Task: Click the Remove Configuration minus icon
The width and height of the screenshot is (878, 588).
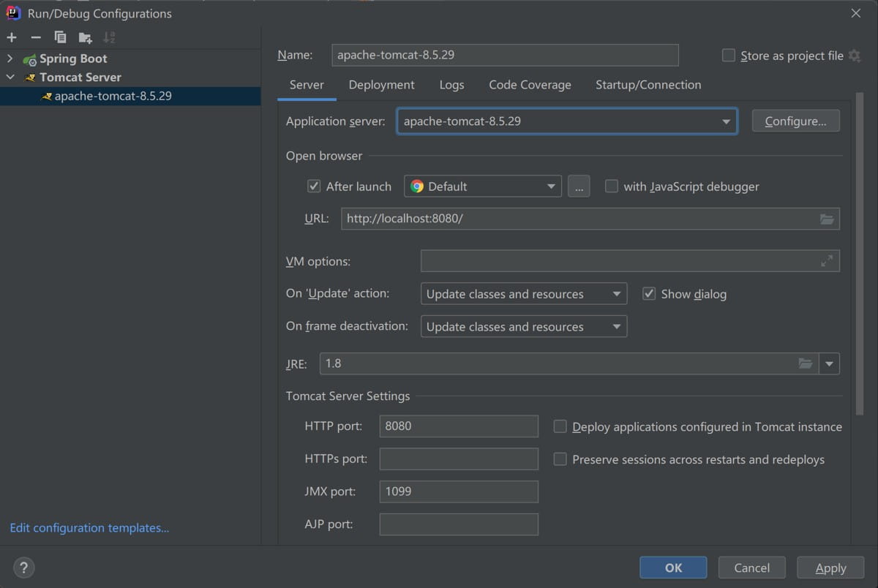Action: tap(36, 37)
